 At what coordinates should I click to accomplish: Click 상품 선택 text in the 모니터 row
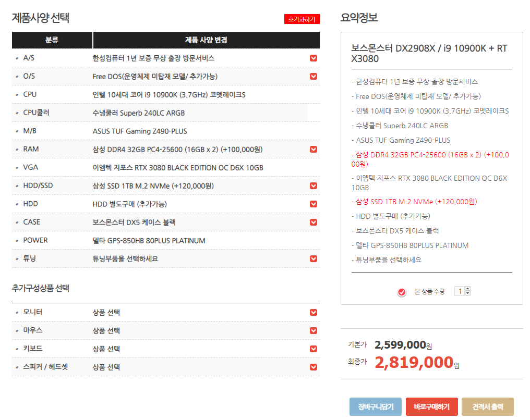tap(106, 312)
